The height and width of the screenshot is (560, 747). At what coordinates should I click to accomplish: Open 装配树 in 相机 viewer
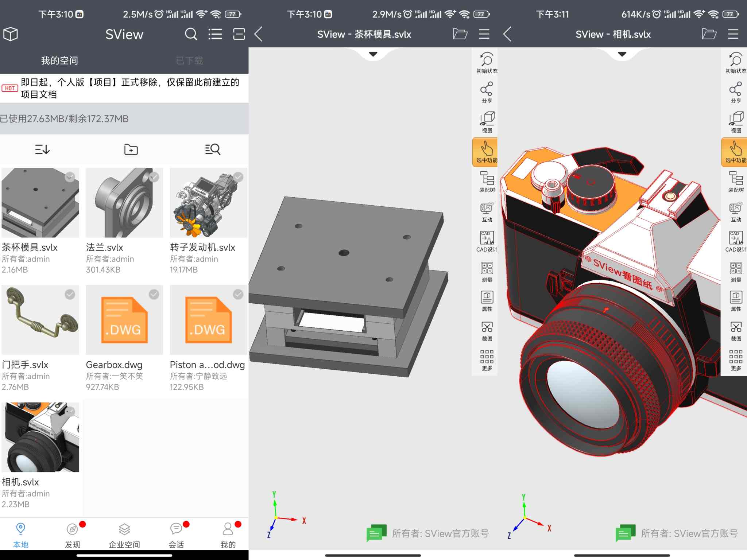736,182
